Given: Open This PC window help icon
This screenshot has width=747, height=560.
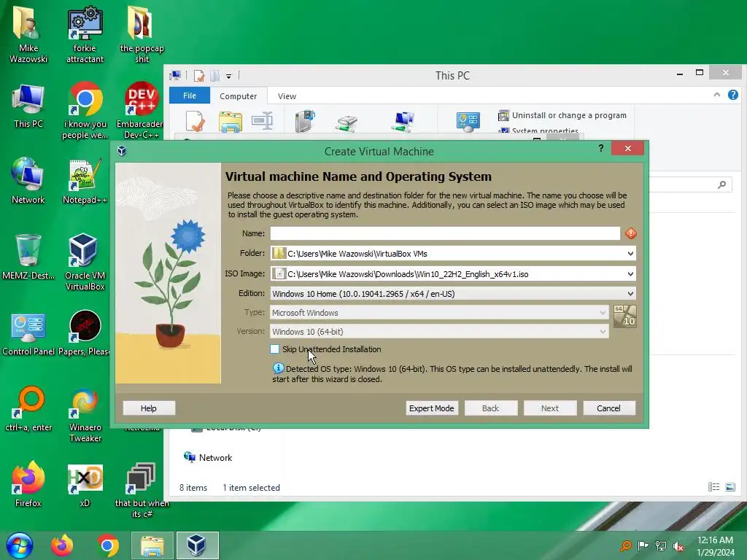Looking at the screenshot, I should coord(732,96).
